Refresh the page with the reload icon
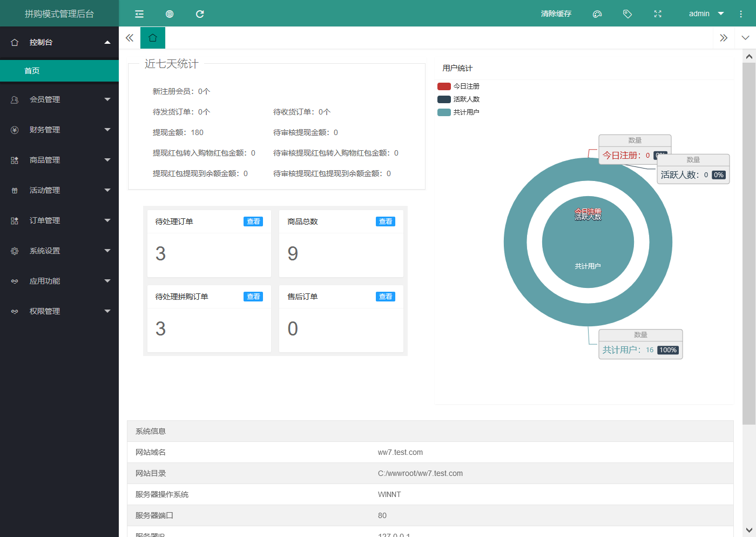The width and height of the screenshot is (756, 537). (200, 14)
